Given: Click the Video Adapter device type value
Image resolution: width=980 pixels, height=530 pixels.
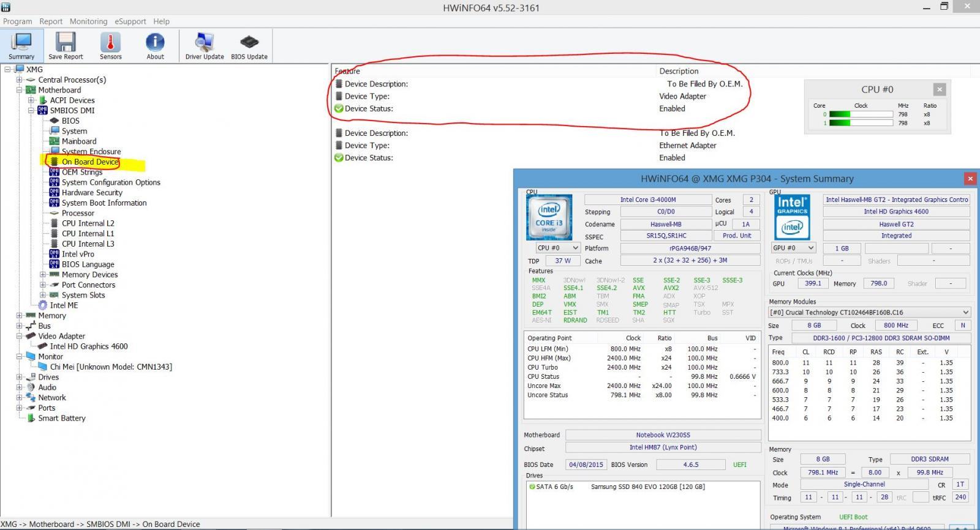Looking at the screenshot, I should point(682,96).
